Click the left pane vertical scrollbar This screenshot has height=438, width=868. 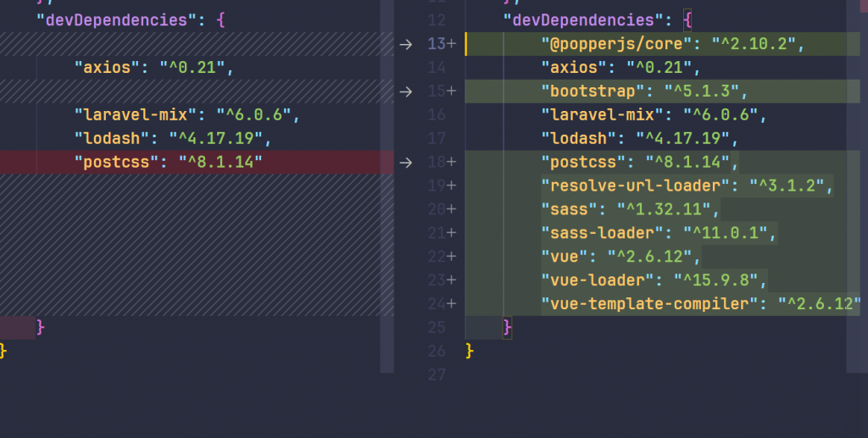pos(387,186)
